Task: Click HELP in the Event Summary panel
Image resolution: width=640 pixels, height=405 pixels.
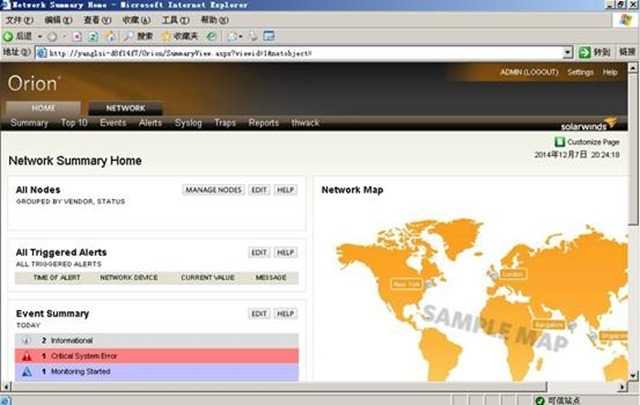Action: 285,314
